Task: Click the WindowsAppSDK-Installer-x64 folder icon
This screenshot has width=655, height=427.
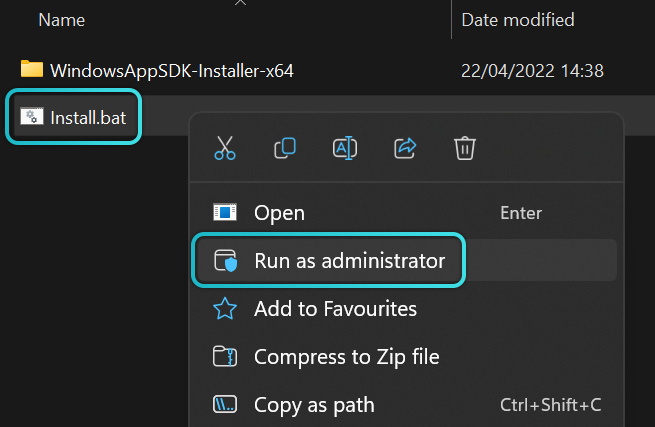Action: [x=32, y=69]
